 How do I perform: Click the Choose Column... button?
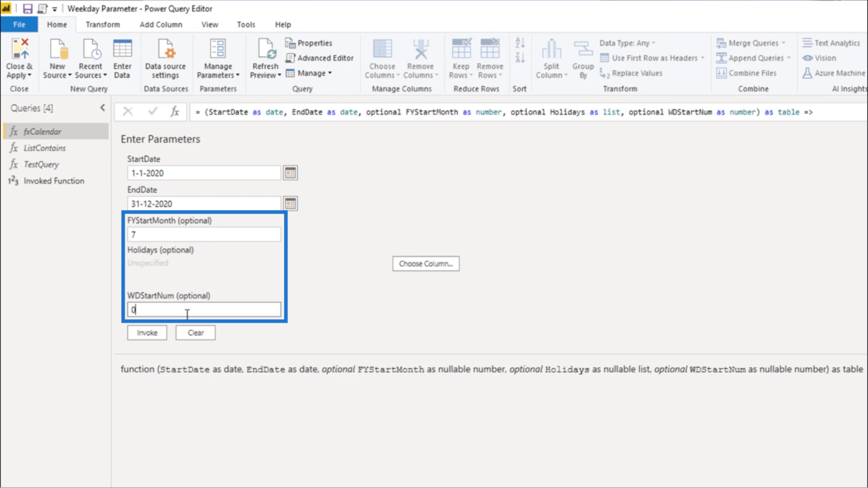[x=426, y=263]
